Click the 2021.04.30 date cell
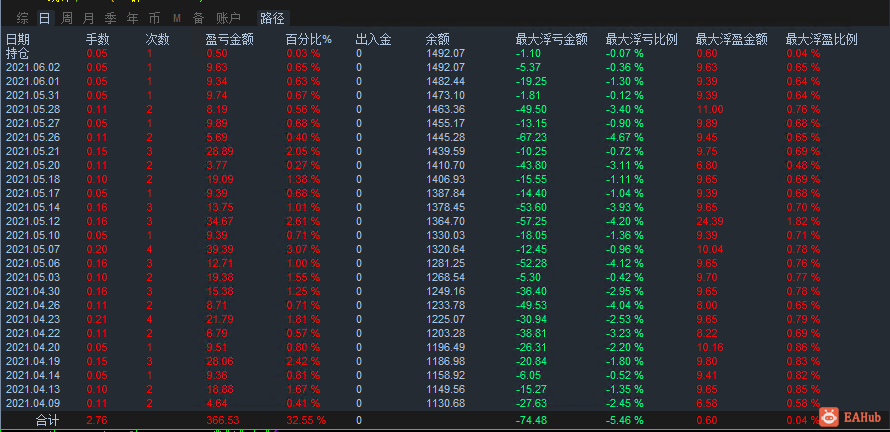The width and height of the screenshot is (890, 432). click(x=32, y=291)
